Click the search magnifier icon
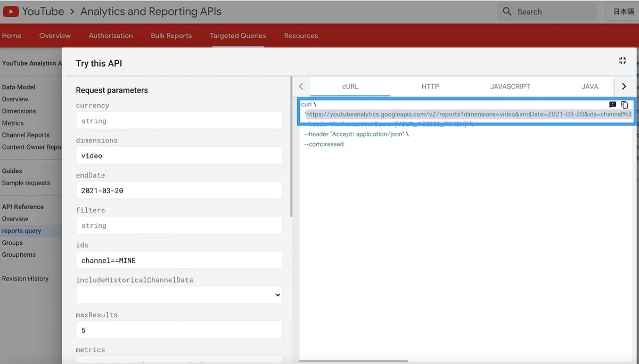This screenshot has width=639, height=364. coord(506,12)
